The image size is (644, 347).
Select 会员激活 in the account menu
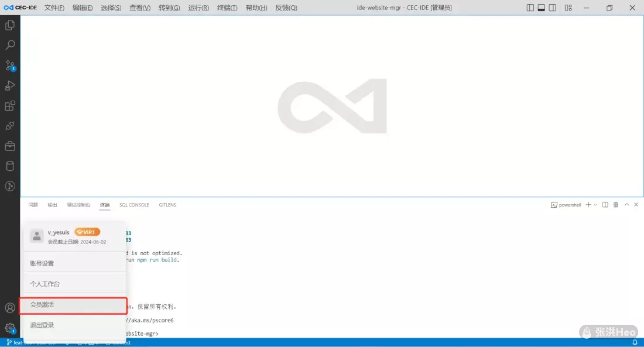(74, 305)
